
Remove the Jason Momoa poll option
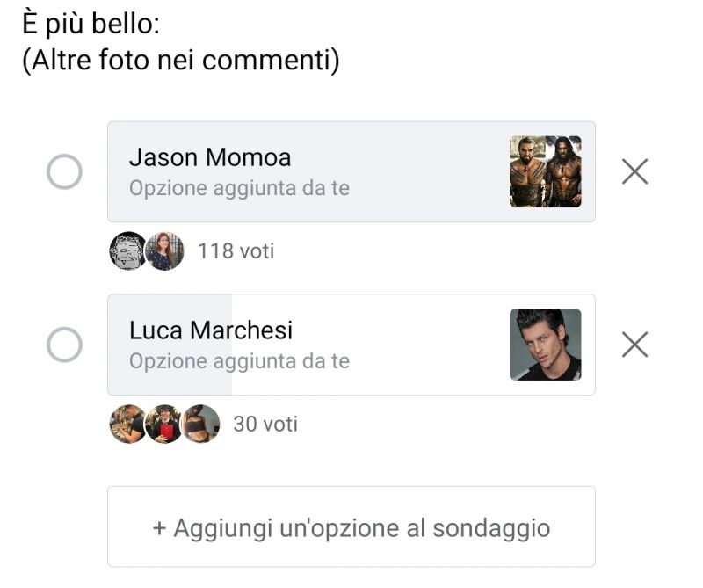tap(634, 171)
